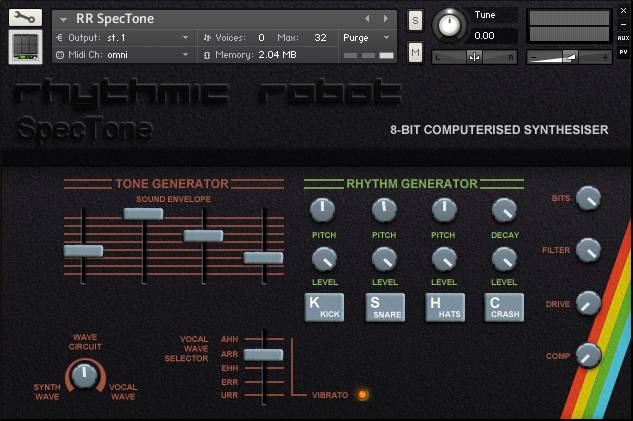Expand the Purge menu
633x421 pixels.
(x=366, y=37)
